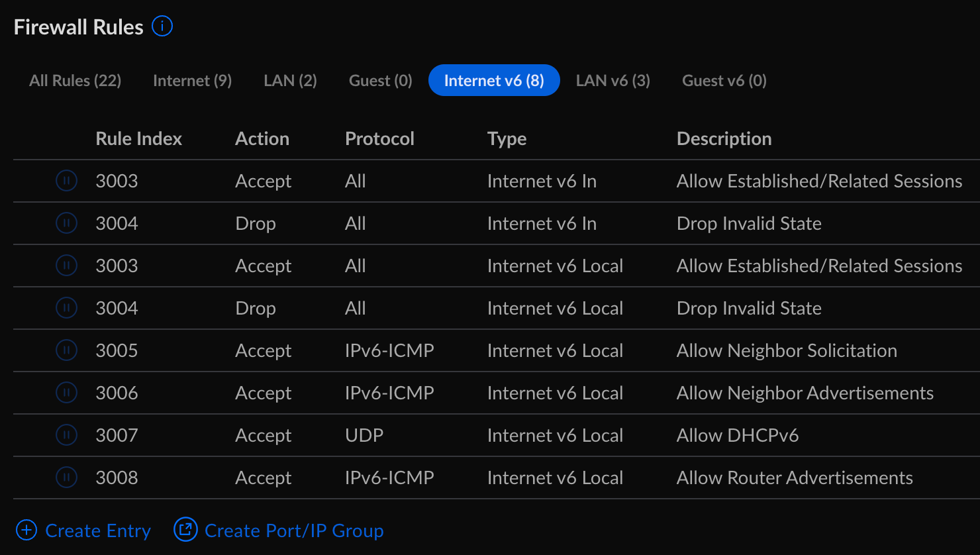
Task: Open the Guest v6 (0) tab
Action: point(724,81)
